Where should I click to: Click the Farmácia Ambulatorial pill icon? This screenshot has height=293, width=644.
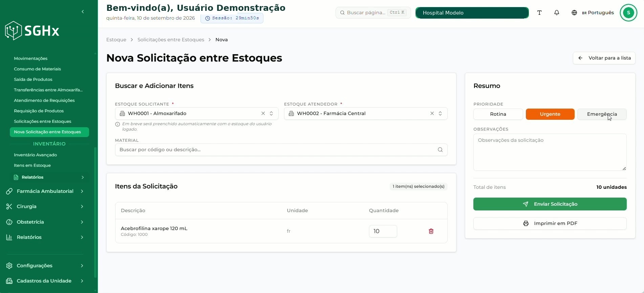[x=9, y=191]
